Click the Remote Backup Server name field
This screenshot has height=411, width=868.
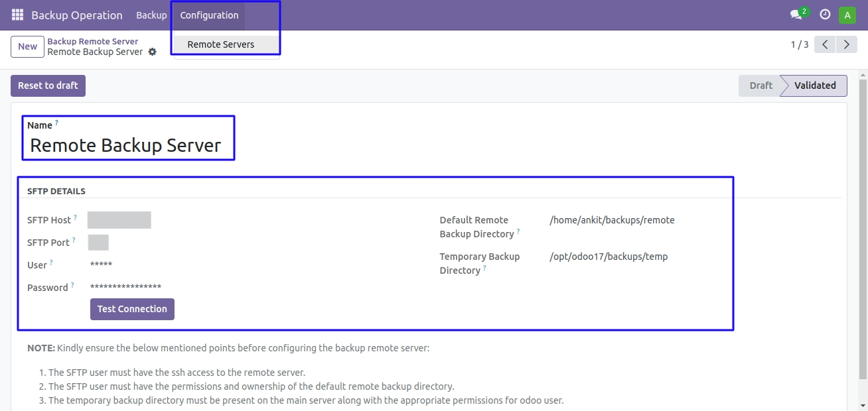click(125, 145)
